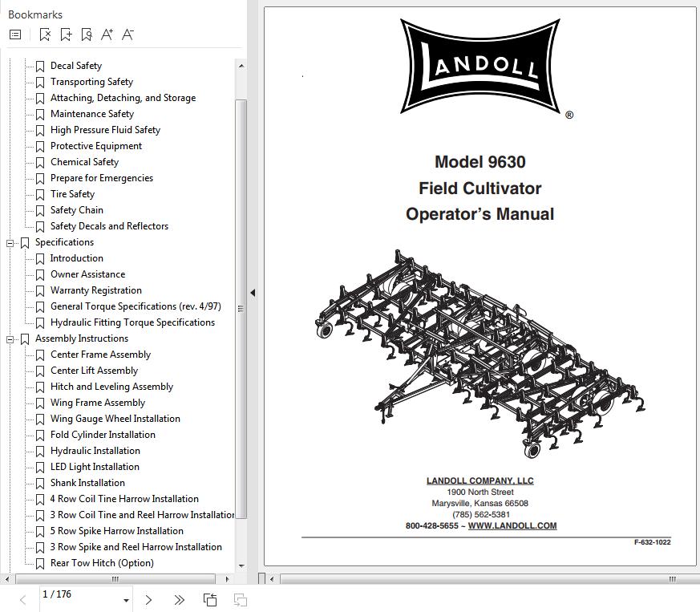Collapse the bookmarks panel with the arrow
This screenshot has width=700, height=612.
253,293
